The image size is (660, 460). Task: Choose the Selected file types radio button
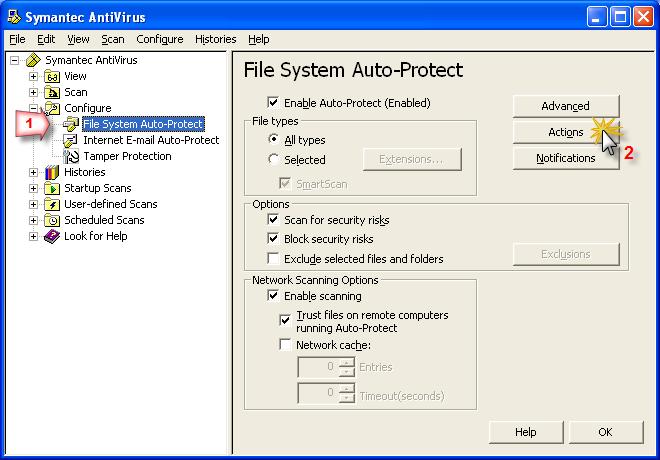point(273,159)
